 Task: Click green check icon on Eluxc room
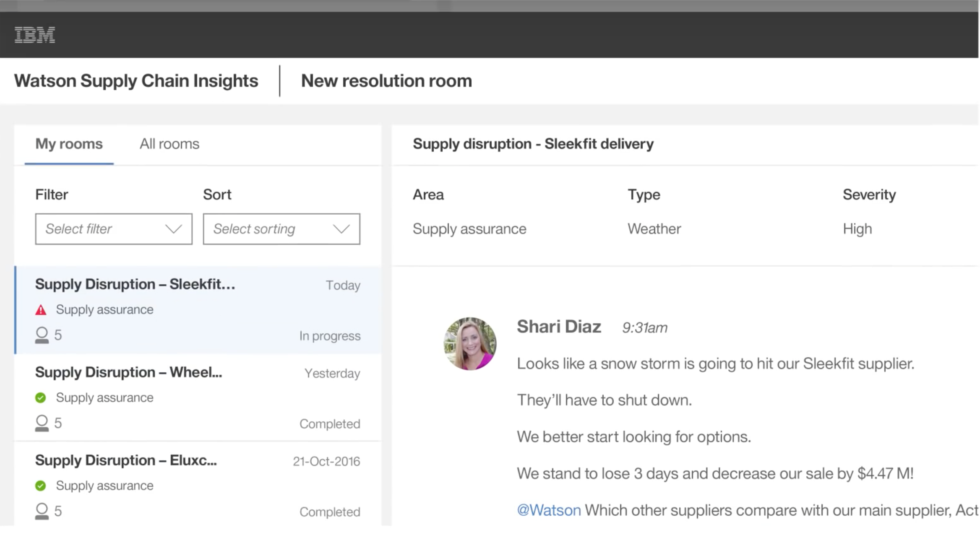click(x=41, y=486)
